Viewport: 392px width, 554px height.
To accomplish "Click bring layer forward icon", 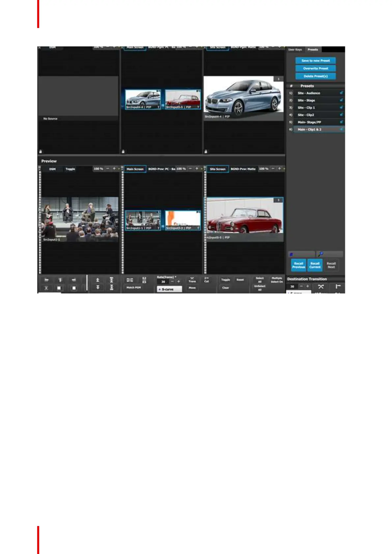I will 97,280.
